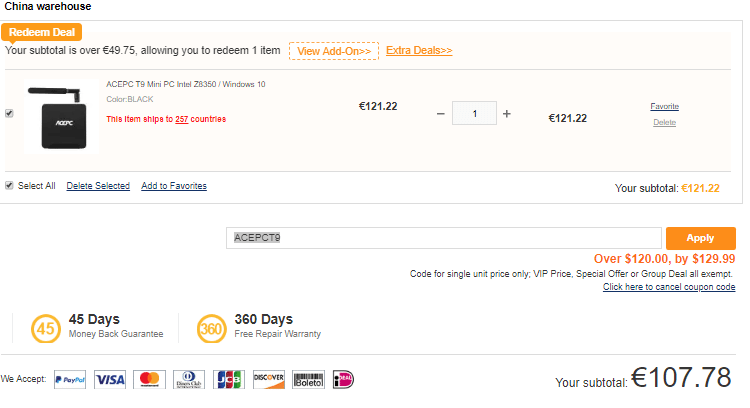Viewport: 750px width, 408px height.
Task: Open the View Add-On link
Action: coord(334,51)
